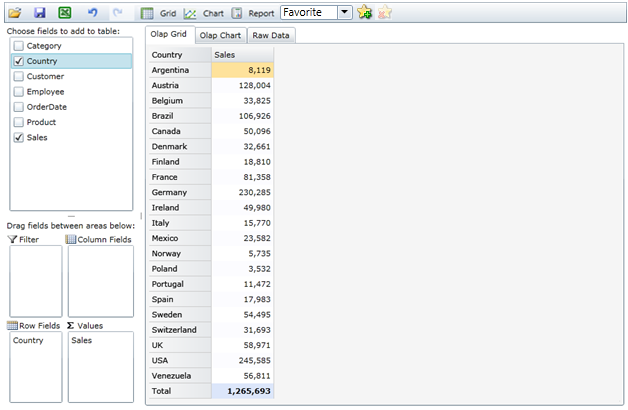This screenshot has width=628, height=410.
Task: Select the Germany row in grid
Action: tap(180, 192)
